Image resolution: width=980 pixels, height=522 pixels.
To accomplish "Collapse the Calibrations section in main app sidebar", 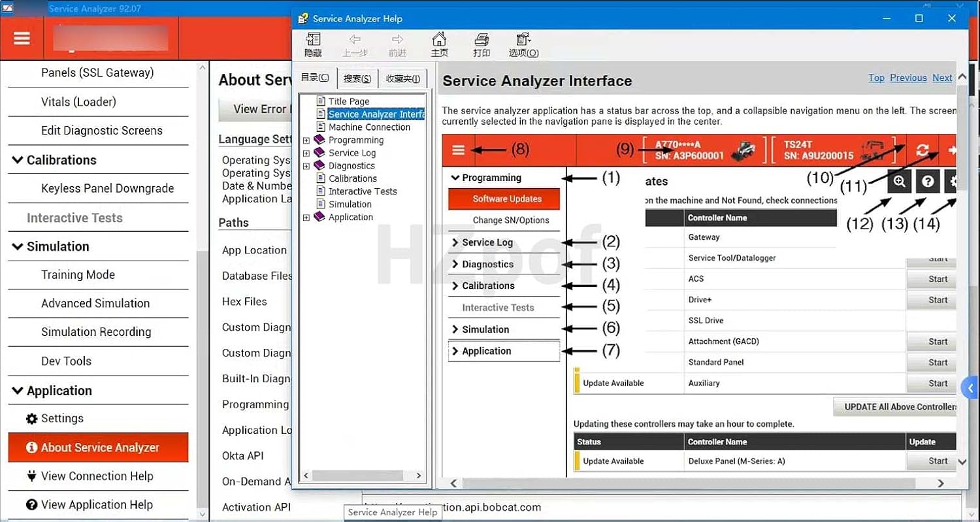I will (x=18, y=160).
